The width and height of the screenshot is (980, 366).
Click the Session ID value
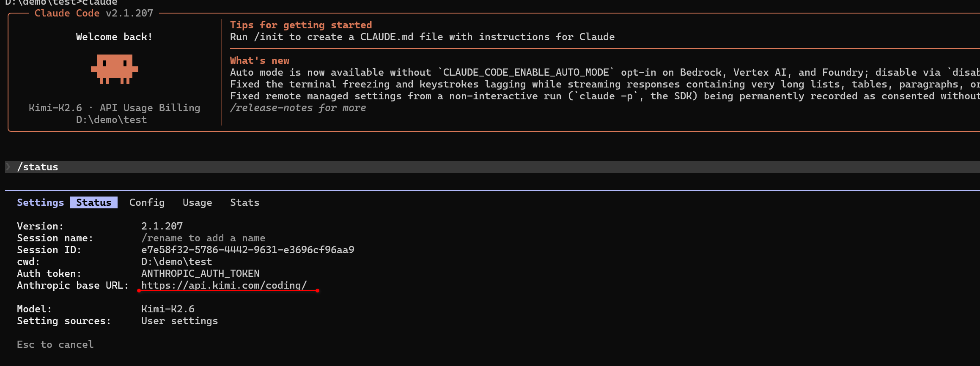tap(248, 250)
